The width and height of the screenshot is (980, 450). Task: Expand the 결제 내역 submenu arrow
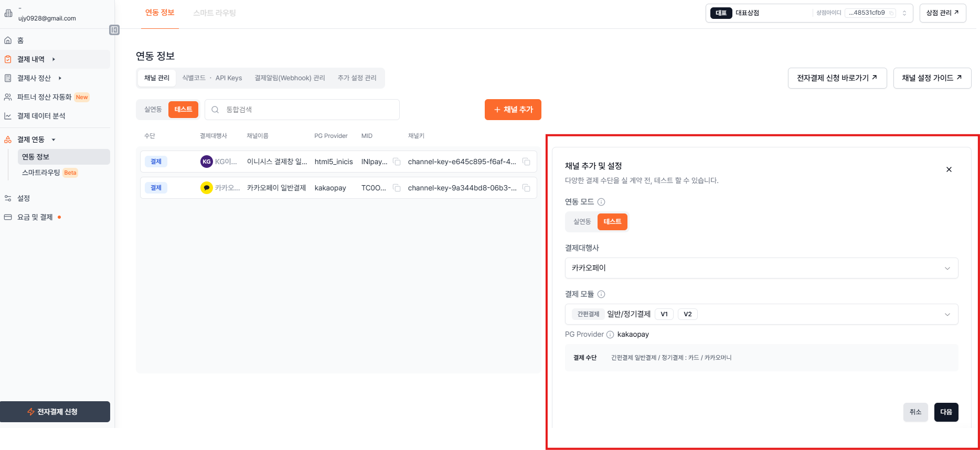coord(54,59)
